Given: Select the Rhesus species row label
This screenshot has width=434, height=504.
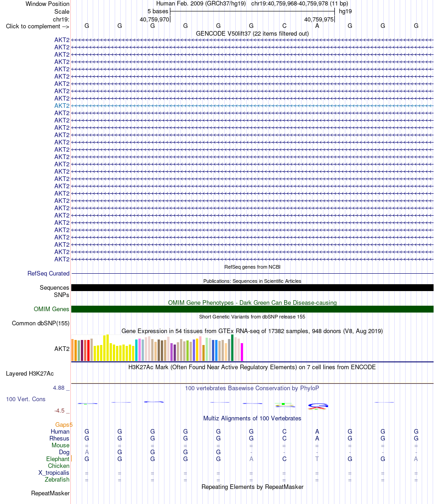Looking at the screenshot, I should coord(59,438).
